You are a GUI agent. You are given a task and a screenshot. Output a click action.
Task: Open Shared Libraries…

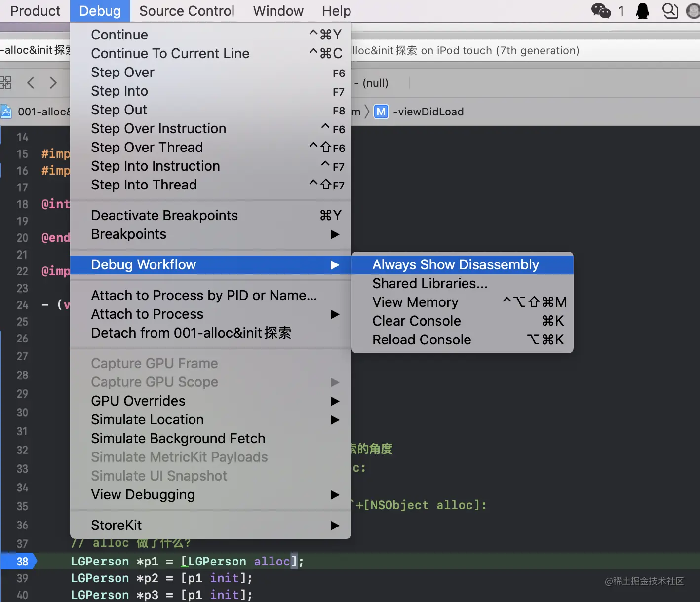463,283
